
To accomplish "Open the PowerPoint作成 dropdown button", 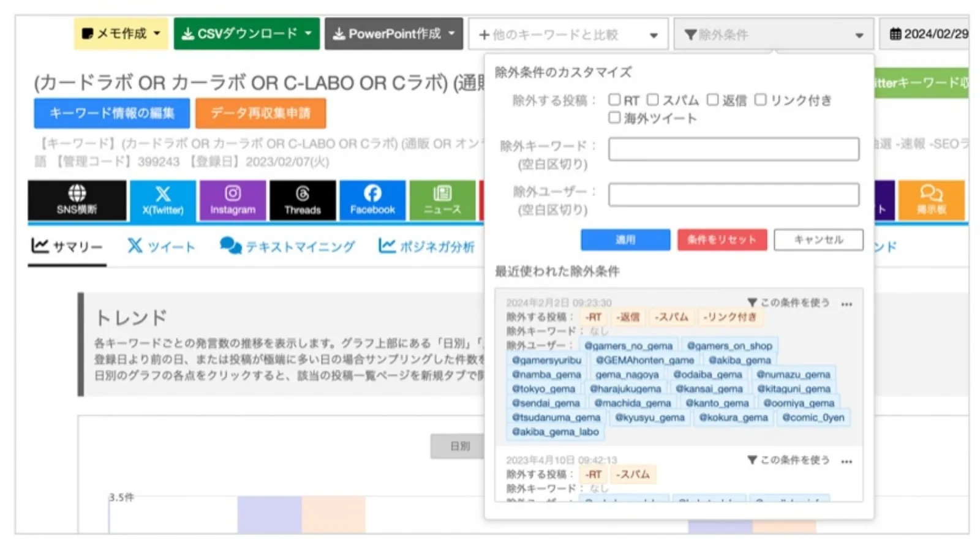I will click(x=394, y=34).
